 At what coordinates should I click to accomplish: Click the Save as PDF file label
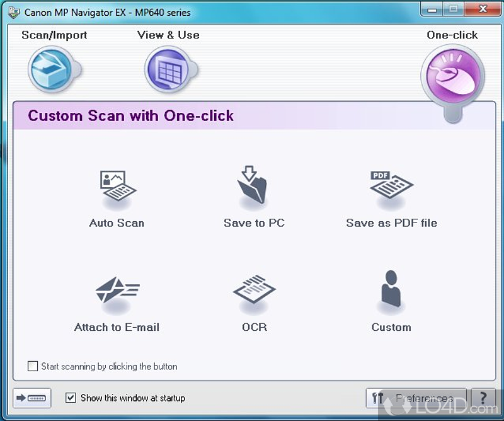tap(391, 223)
